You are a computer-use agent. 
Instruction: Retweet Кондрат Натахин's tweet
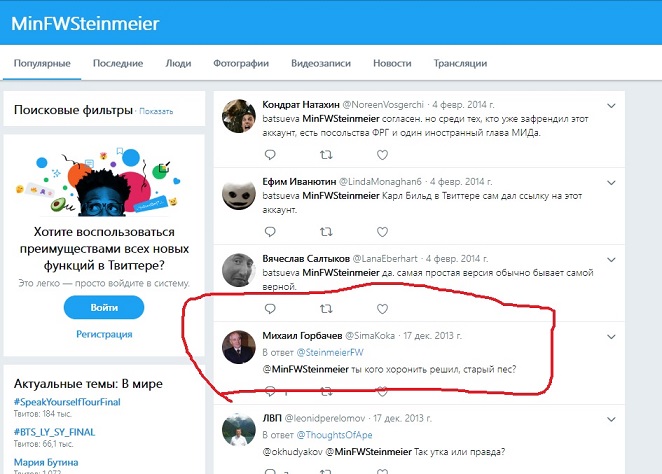coord(326,155)
